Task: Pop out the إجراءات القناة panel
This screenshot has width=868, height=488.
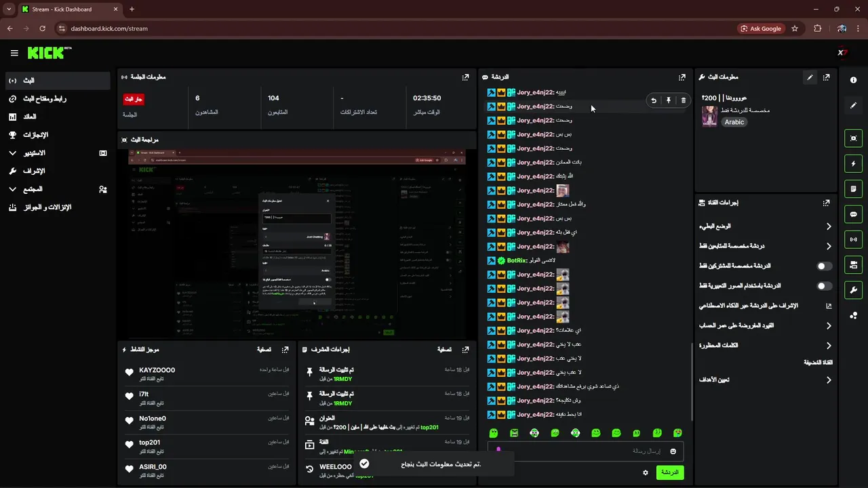Action: click(826, 203)
